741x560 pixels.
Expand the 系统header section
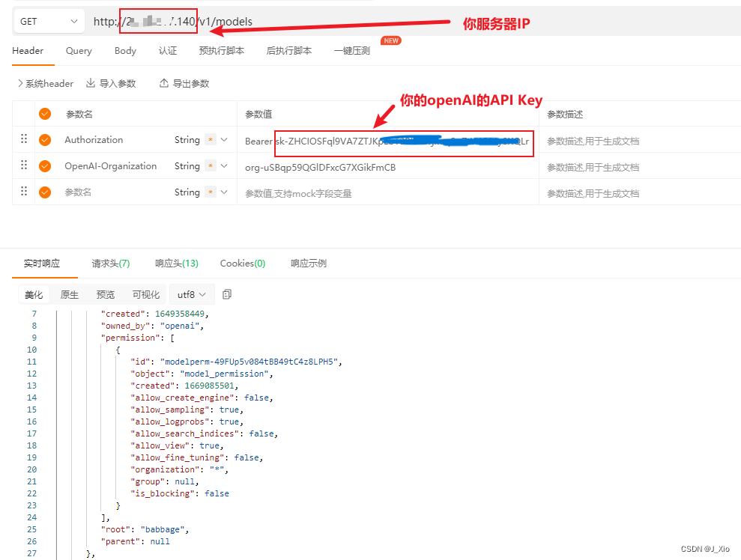46,84
